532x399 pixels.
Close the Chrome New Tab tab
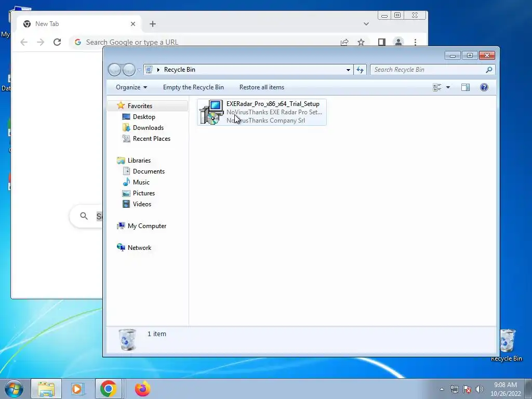click(133, 24)
